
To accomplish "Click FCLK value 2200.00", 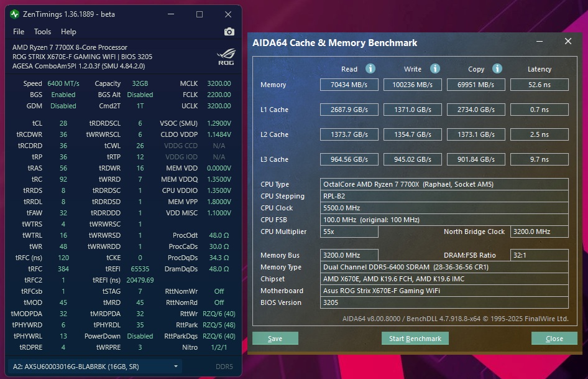I will [x=219, y=95].
